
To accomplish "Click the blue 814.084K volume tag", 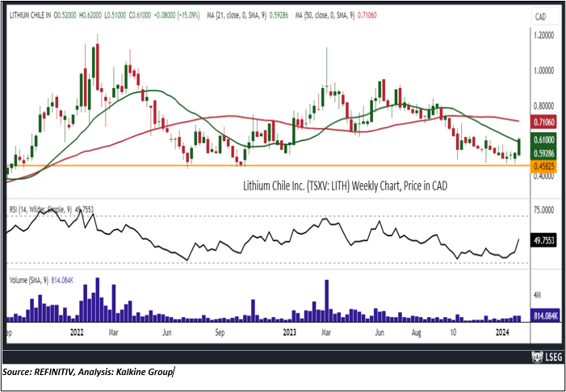I will click(x=544, y=315).
